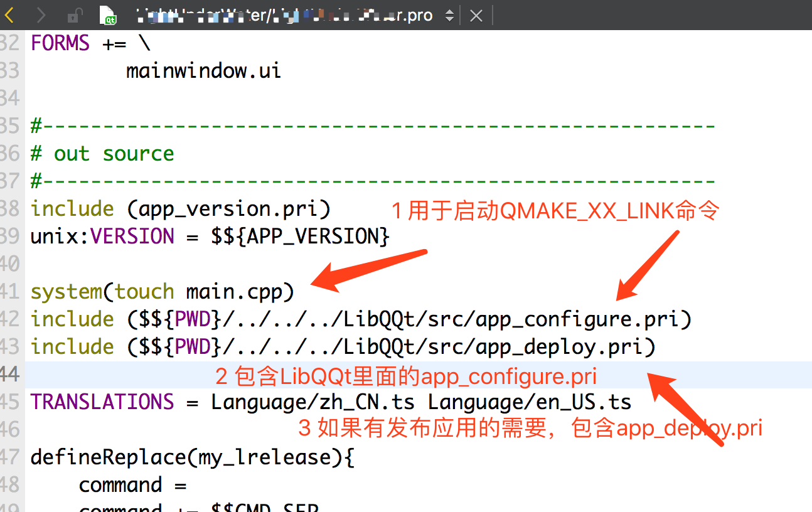Click my_lrelease function name
812x512 pixels.
[265, 457]
